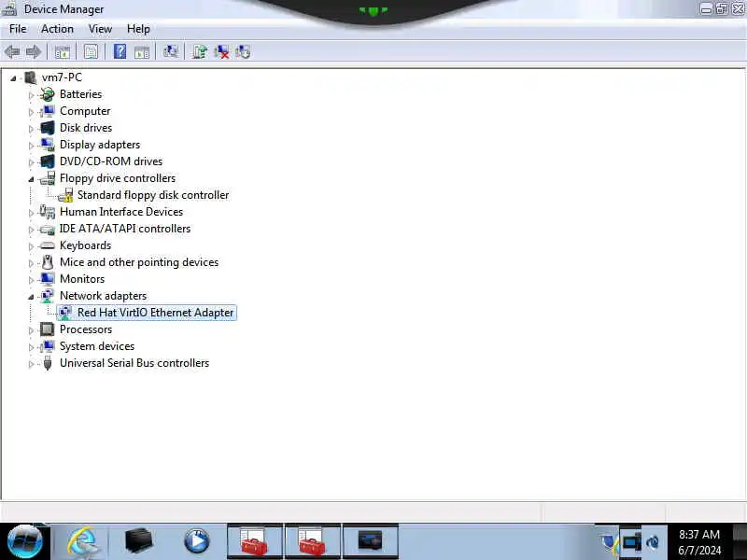The height and width of the screenshot is (560, 747).
Task: Switch to the first red toolbox taskbar window
Action: point(255,542)
